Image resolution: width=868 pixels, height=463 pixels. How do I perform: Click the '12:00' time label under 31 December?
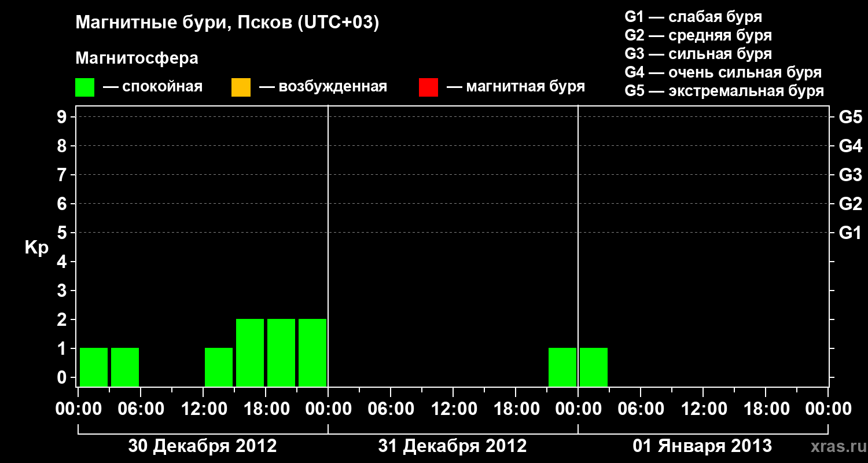(453, 409)
